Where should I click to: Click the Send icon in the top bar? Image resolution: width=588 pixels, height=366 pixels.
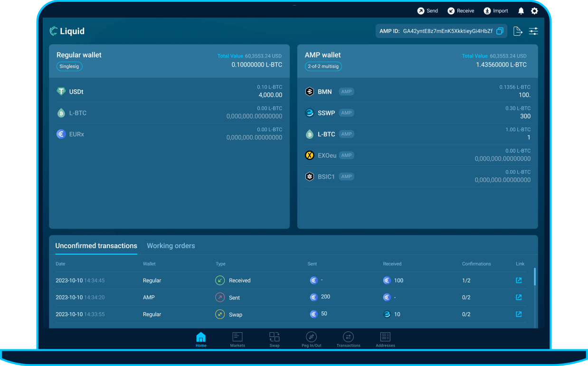tap(421, 10)
